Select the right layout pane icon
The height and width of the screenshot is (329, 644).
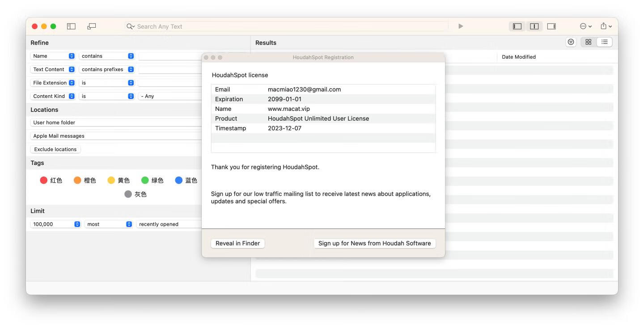pyautogui.click(x=551, y=26)
